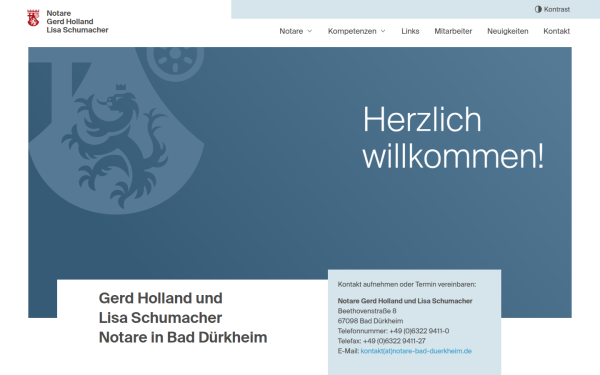Click the Telefax +49 (0)6322 9411-27 line
The image size is (600, 375).
[x=382, y=341]
